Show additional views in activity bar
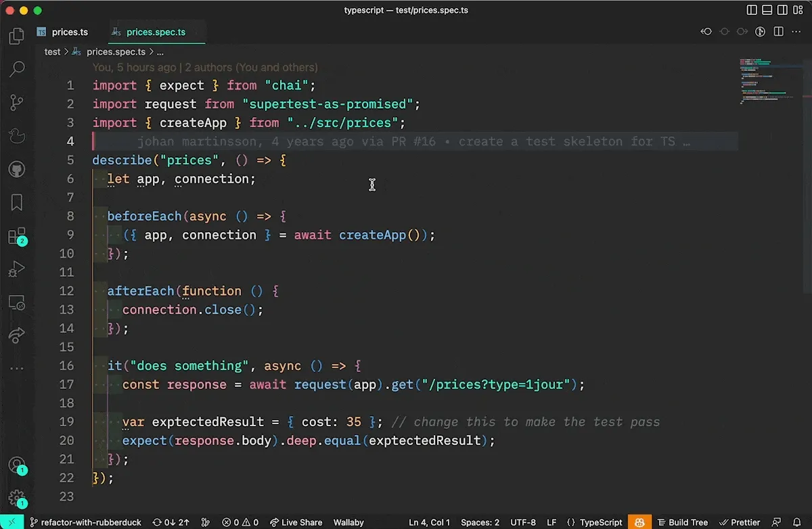Image resolution: width=812 pixels, height=529 pixels. 17,369
